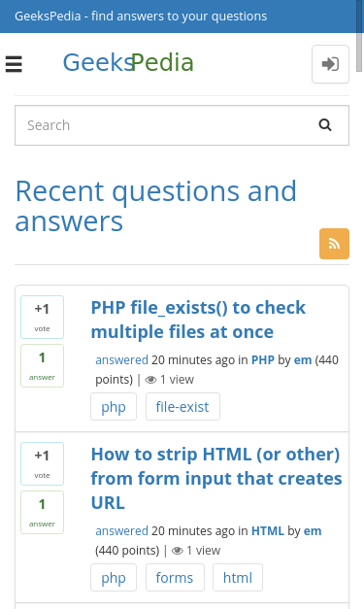The height and width of the screenshot is (609, 364).
Task: Open the orange RSS feed icon
Action: (x=334, y=244)
